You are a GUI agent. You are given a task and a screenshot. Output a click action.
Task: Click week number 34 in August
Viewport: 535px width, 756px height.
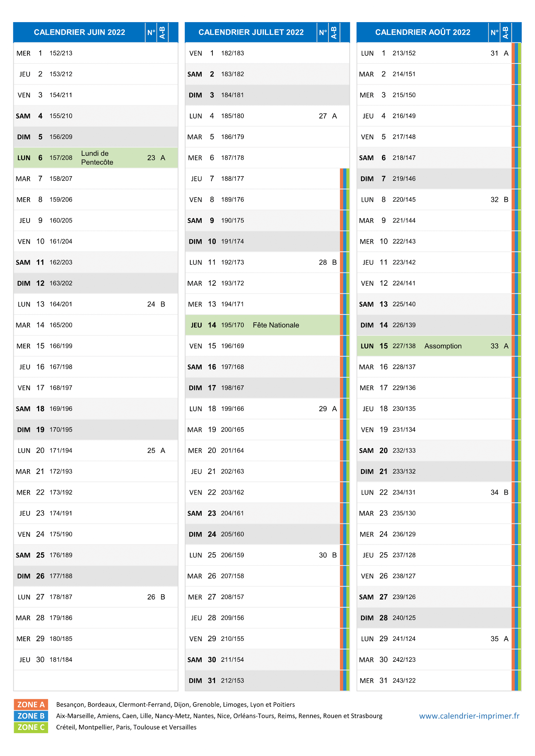point(495,492)
